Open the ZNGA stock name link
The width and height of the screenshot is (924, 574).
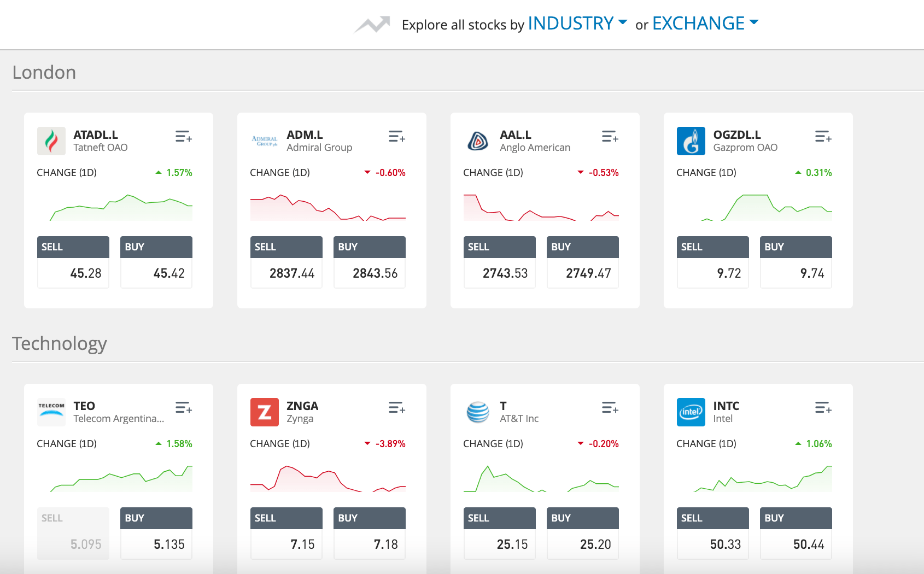[x=302, y=406]
